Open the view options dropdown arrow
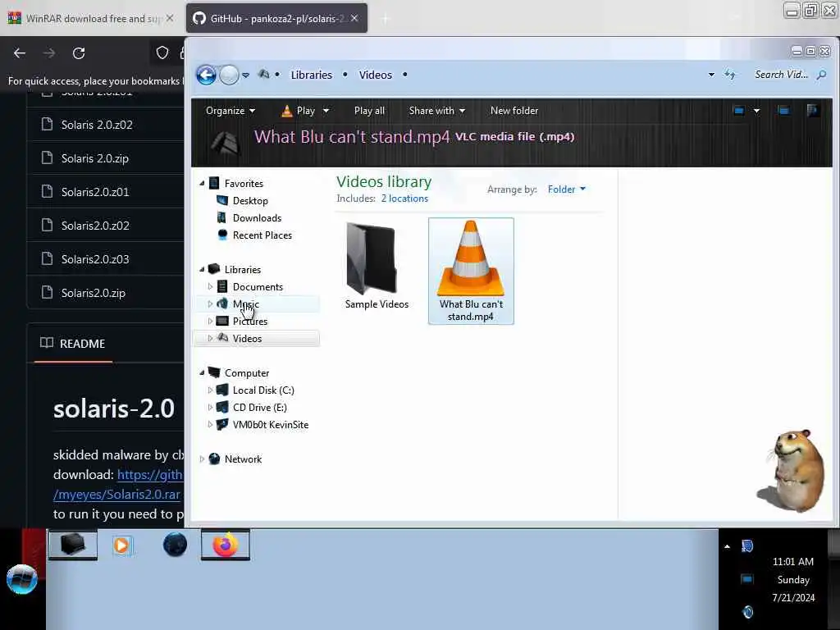Viewport: 840px width, 630px height. click(756, 111)
